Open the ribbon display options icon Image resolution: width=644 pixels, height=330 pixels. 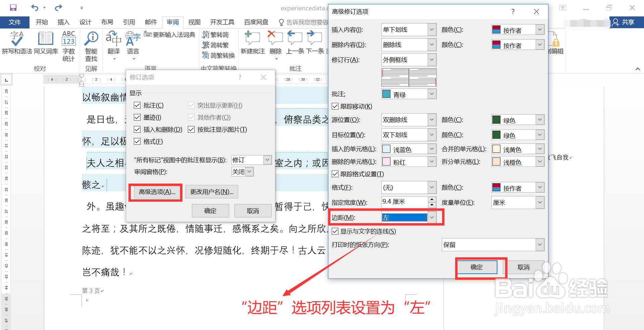click(x=563, y=8)
